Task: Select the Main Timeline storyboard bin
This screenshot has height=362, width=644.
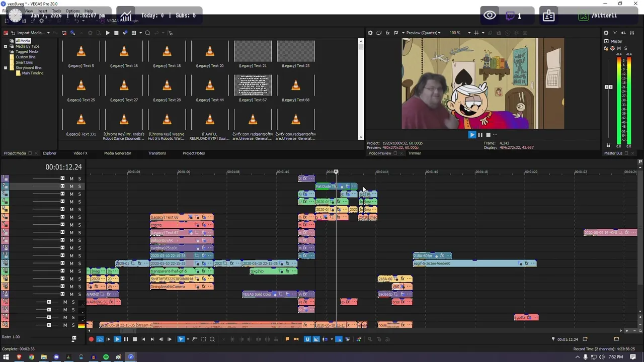Action: point(33,73)
